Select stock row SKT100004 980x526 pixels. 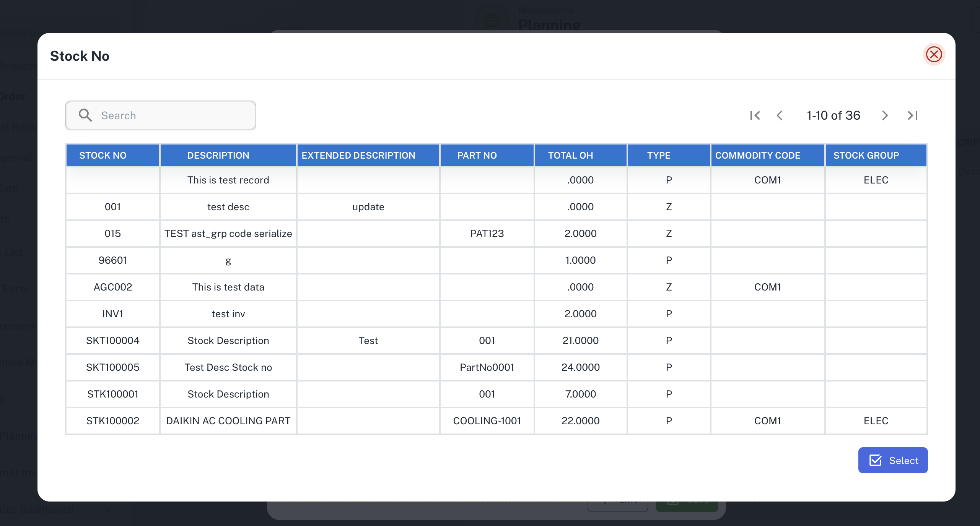coord(112,341)
